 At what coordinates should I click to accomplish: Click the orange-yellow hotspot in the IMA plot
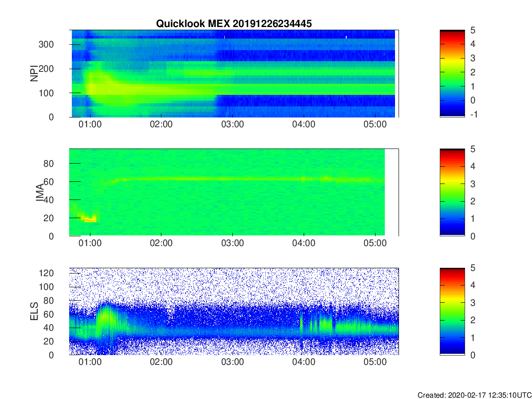(x=90, y=219)
